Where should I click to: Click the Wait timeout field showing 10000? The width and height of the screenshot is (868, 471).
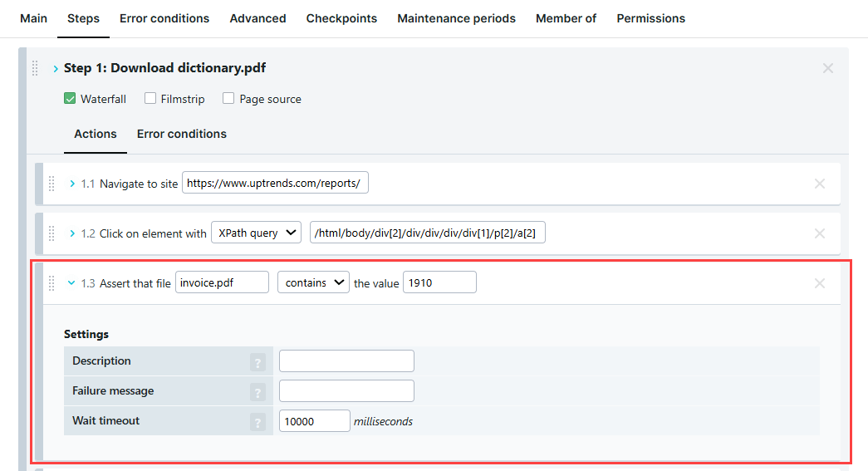click(315, 420)
